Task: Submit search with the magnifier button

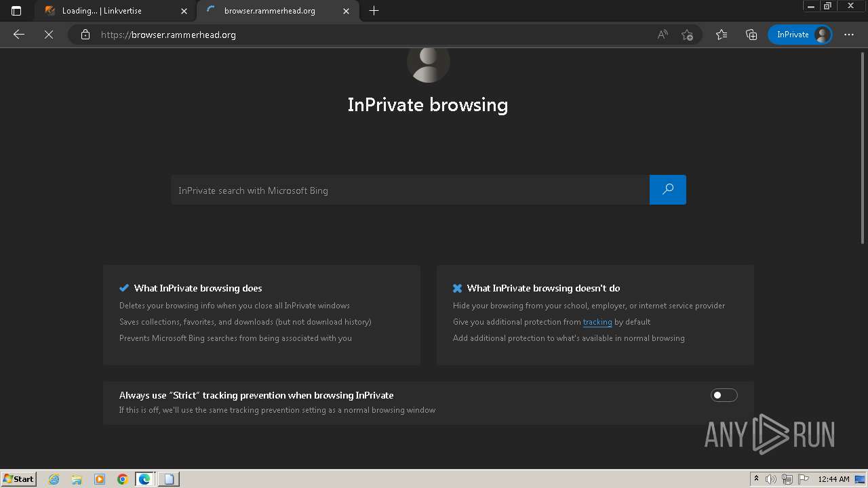Action: [668, 190]
